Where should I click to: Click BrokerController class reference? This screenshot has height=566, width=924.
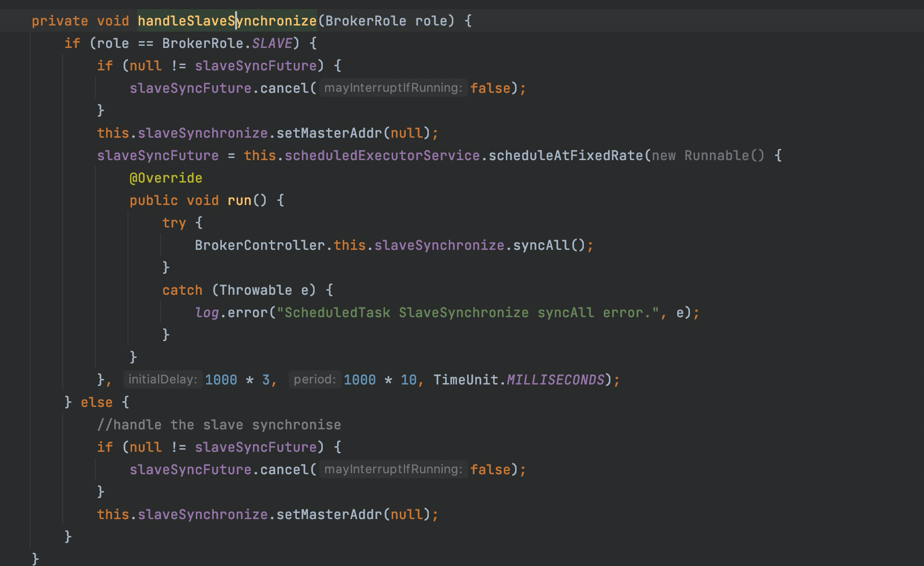click(x=260, y=245)
